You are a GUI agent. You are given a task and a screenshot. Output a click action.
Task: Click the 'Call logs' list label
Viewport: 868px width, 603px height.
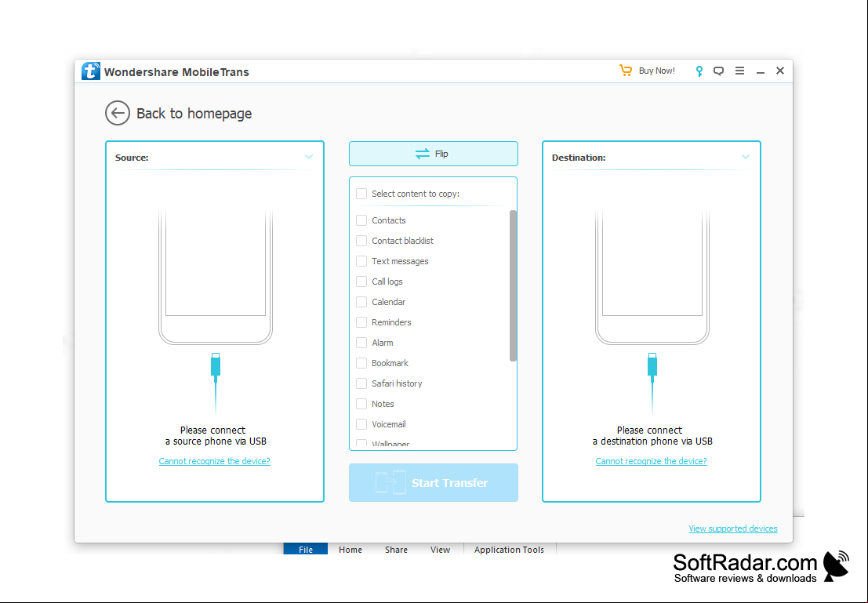point(387,282)
